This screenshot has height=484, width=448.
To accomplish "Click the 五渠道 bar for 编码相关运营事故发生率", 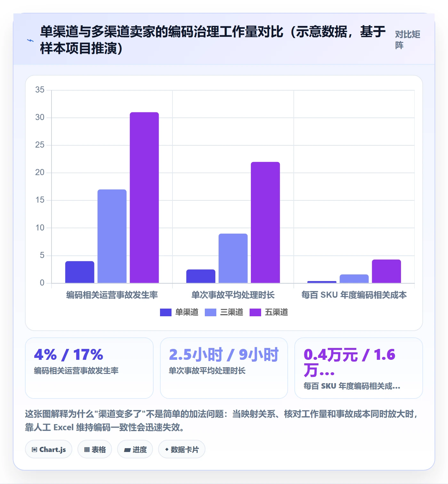I will 144,198.
